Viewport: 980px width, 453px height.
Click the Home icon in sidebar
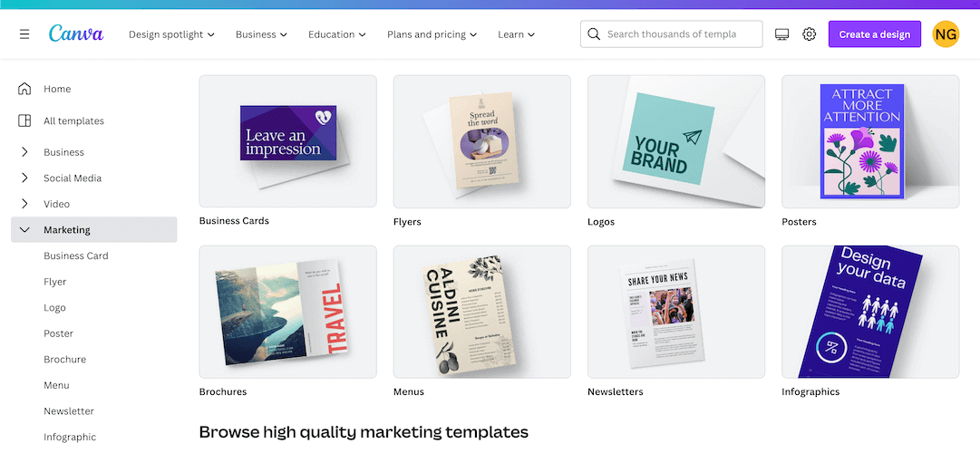(24, 89)
